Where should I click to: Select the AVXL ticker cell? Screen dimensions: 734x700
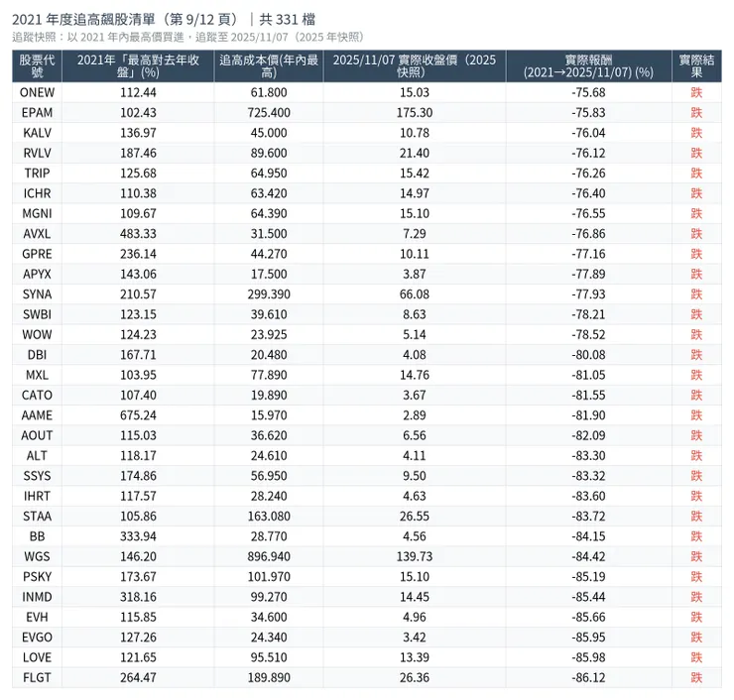click(37, 233)
